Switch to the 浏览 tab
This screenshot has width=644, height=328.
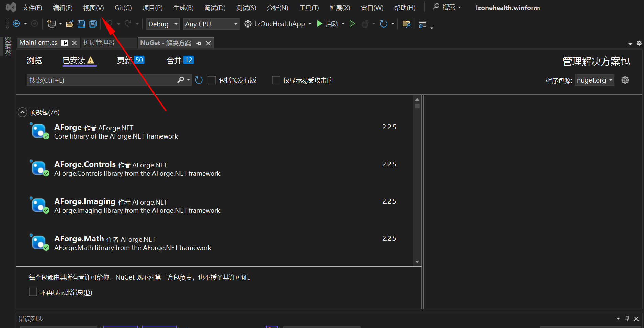pos(34,61)
